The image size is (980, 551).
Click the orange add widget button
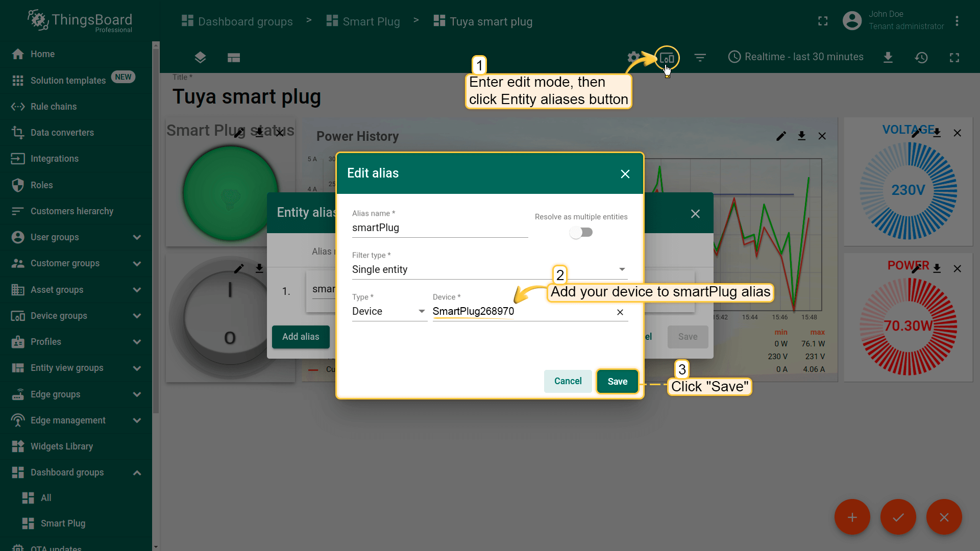click(852, 517)
